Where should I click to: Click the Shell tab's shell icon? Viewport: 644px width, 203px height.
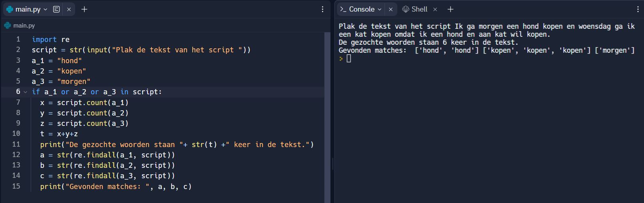coord(406,9)
